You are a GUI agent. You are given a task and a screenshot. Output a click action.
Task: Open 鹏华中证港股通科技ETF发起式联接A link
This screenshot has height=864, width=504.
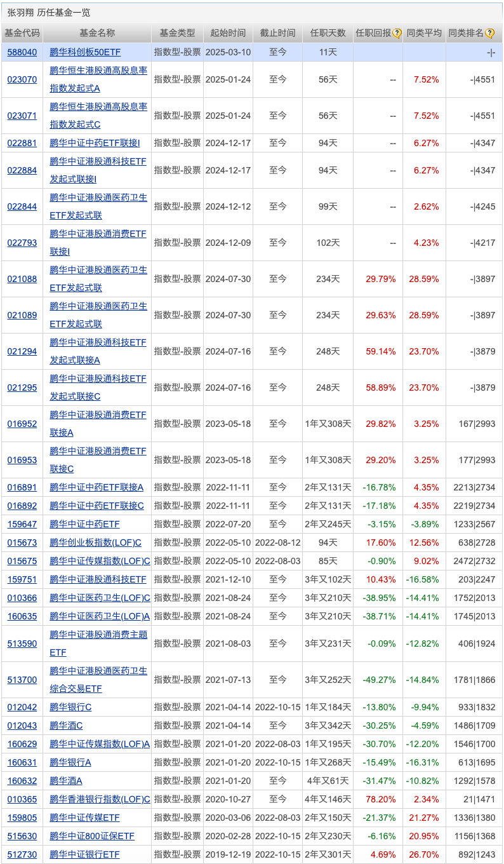click(x=98, y=351)
